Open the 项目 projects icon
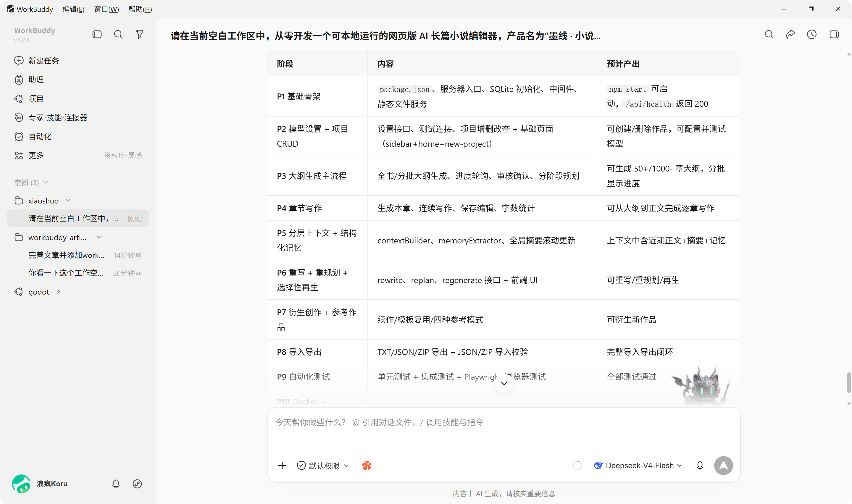The width and height of the screenshot is (852, 504). point(19,98)
